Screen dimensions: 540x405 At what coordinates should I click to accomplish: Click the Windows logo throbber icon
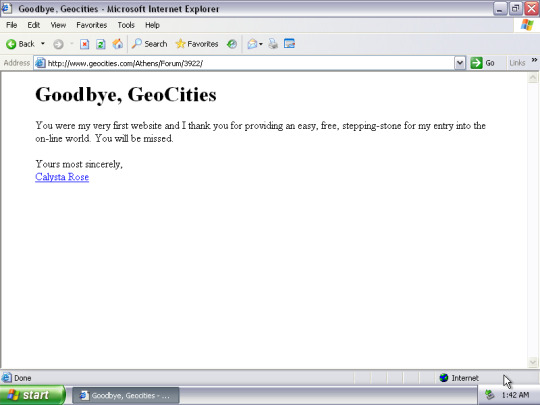[x=527, y=25]
